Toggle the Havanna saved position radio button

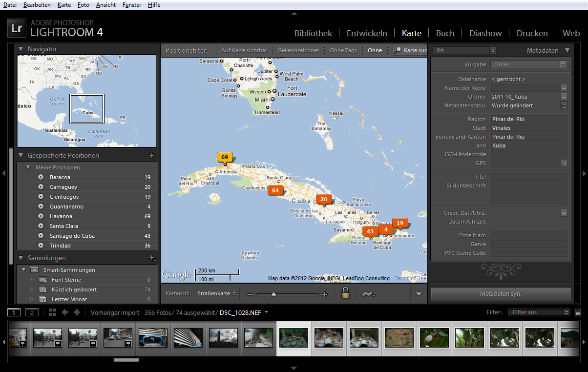[41, 216]
